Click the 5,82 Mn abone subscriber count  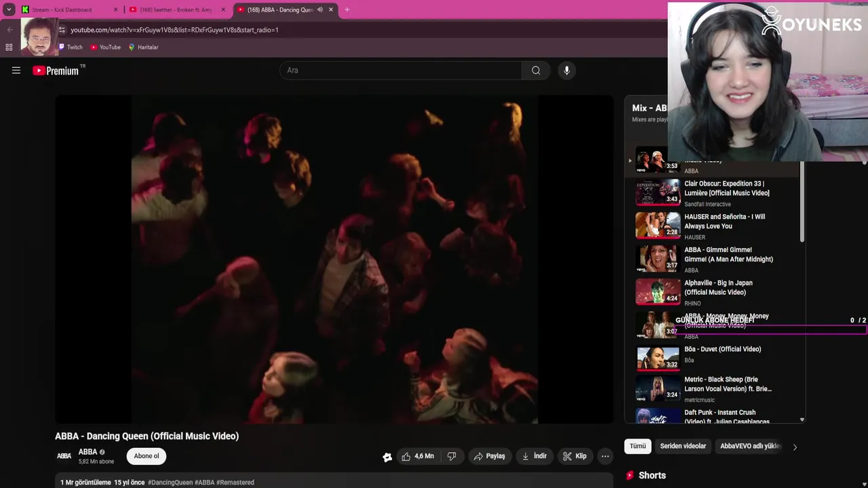point(96,462)
